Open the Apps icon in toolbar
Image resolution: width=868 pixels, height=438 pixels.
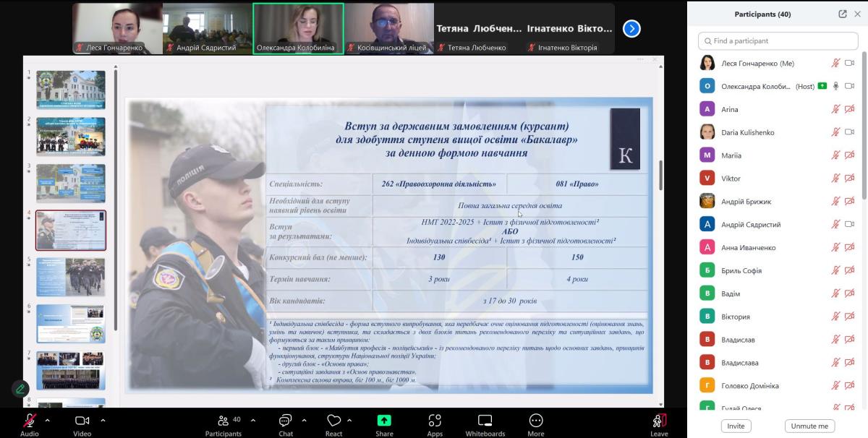click(x=435, y=421)
